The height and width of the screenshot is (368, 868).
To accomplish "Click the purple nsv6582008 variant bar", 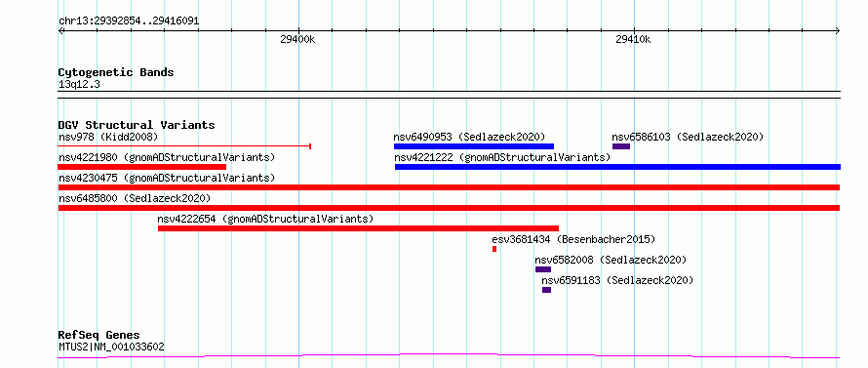I will pyautogui.click(x=543, y=269).
